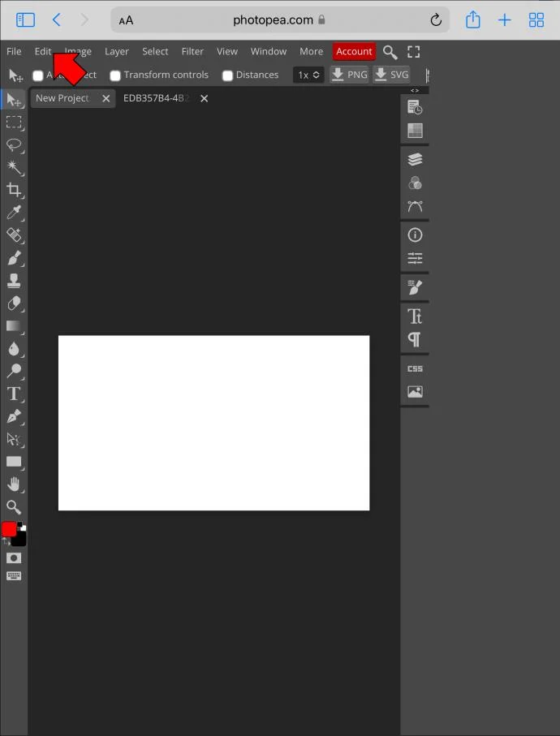This screenshot has width=560, height=736.
Task: Choose the Type tool in toolbar
Action: [14, 394]
